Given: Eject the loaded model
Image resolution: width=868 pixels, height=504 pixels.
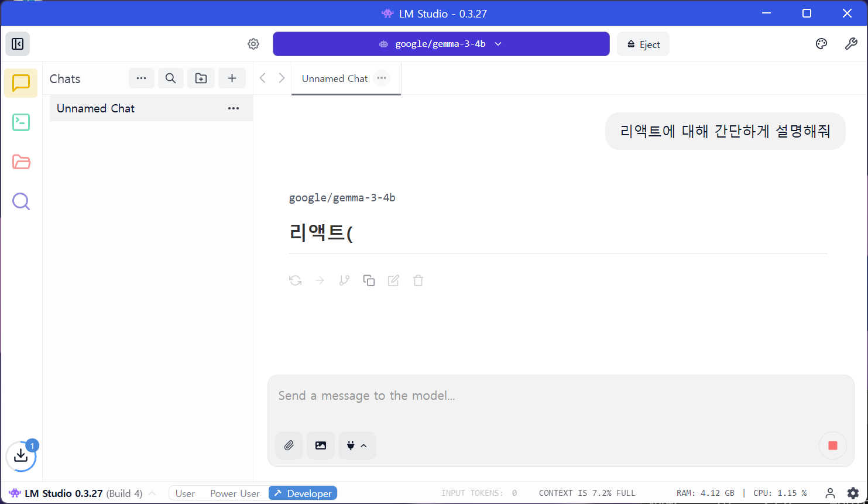Looking at the screenshot, I should pos(643,44).
